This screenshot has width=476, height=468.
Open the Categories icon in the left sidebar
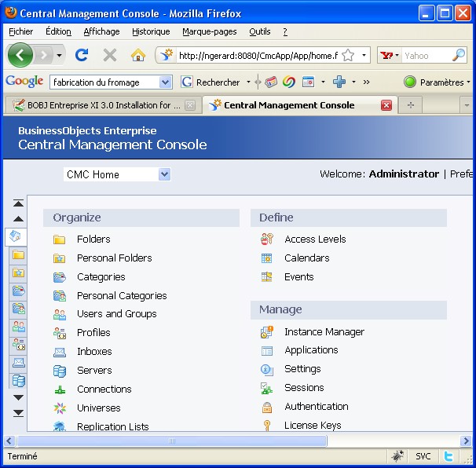click(x=19, y=291)
